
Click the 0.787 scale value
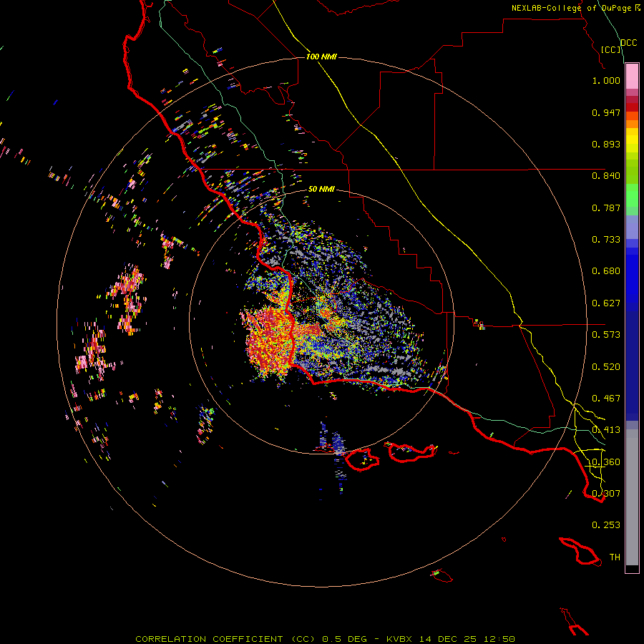606,208
